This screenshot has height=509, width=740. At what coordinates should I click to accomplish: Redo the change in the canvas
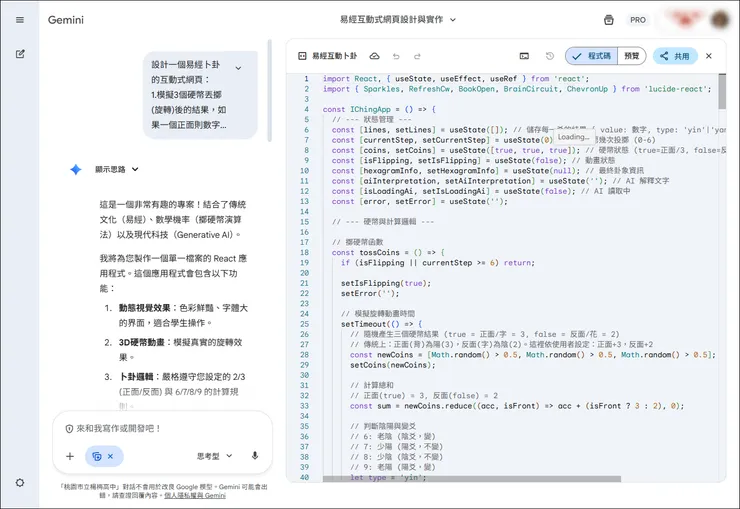click(417, 56)
